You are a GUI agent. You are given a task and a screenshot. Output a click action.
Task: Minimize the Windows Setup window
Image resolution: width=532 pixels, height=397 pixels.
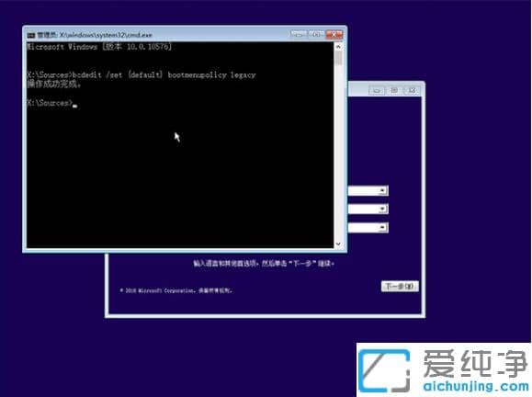coord(377,90)
